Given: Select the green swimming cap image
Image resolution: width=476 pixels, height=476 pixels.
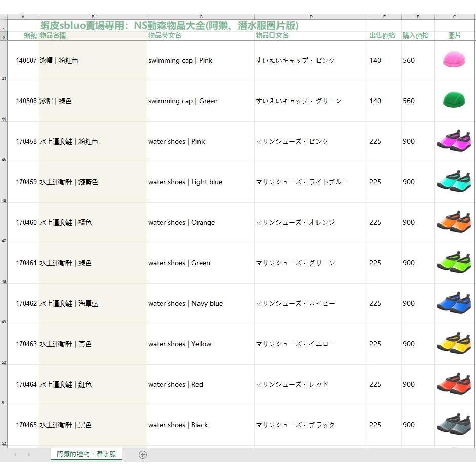Looking at the screenshot, I should tap(454, 100).
